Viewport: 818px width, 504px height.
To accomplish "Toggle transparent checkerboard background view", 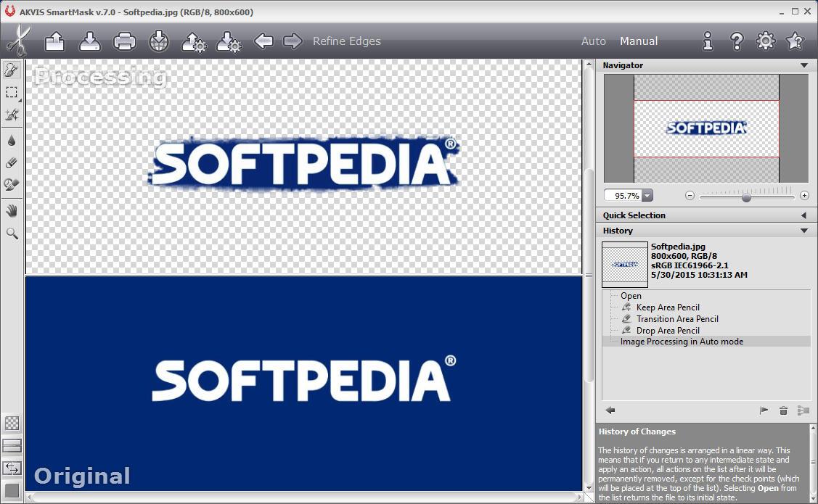I will click(x=12, y=424).
